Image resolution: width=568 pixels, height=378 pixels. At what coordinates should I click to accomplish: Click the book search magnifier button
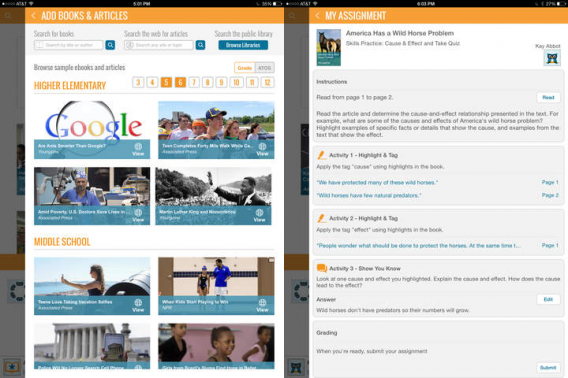point(110,45)
